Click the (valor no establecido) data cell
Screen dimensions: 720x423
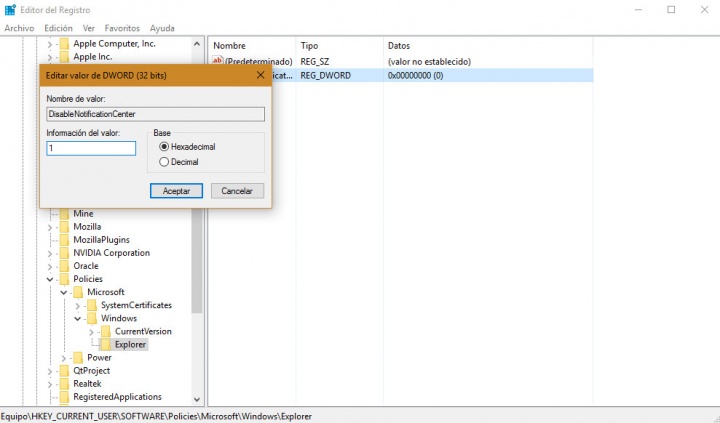tap(429, 62)
